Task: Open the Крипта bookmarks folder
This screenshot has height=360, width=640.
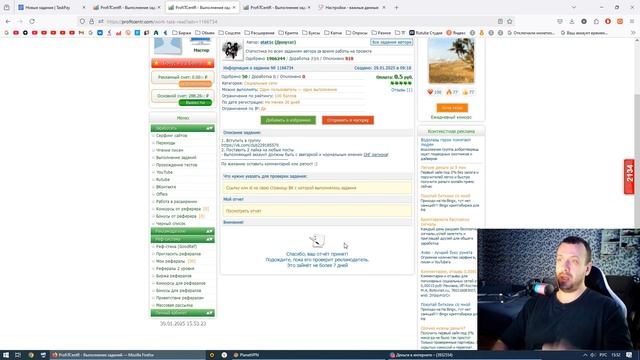Action: (x=288, y=33)
